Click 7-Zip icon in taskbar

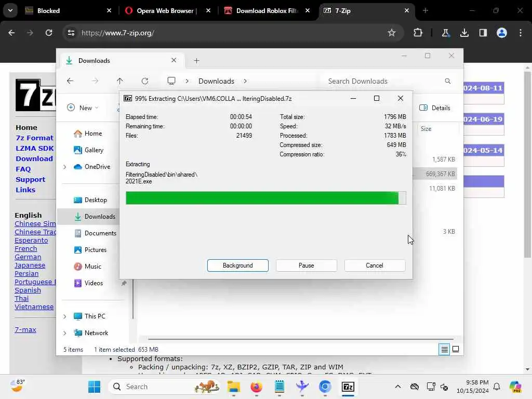pos(348,387)
